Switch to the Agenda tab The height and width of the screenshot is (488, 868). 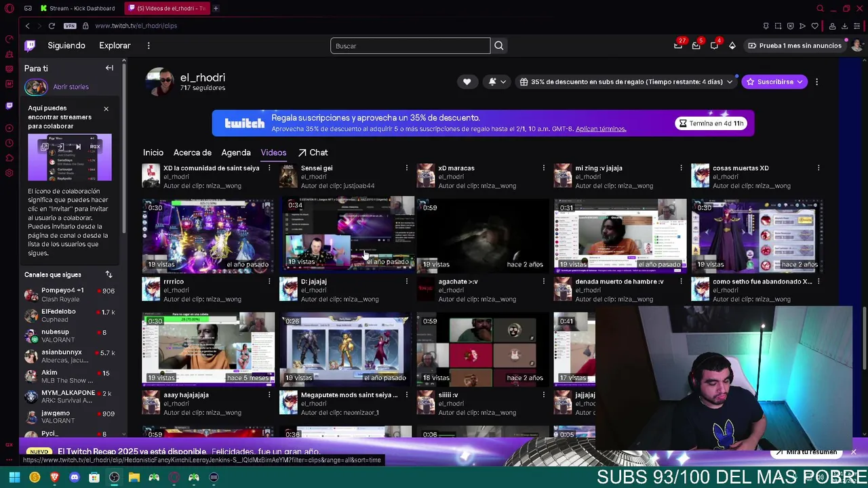(236, 152)
